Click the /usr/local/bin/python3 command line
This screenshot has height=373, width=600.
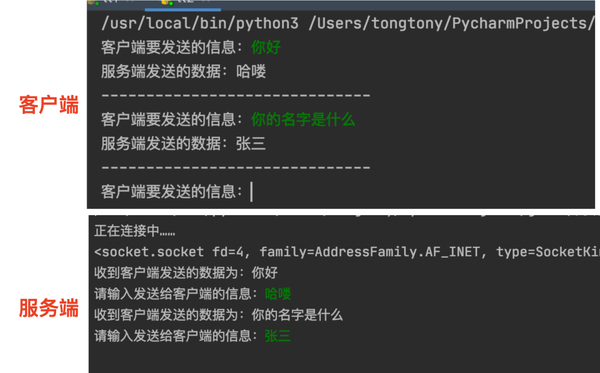347,24
